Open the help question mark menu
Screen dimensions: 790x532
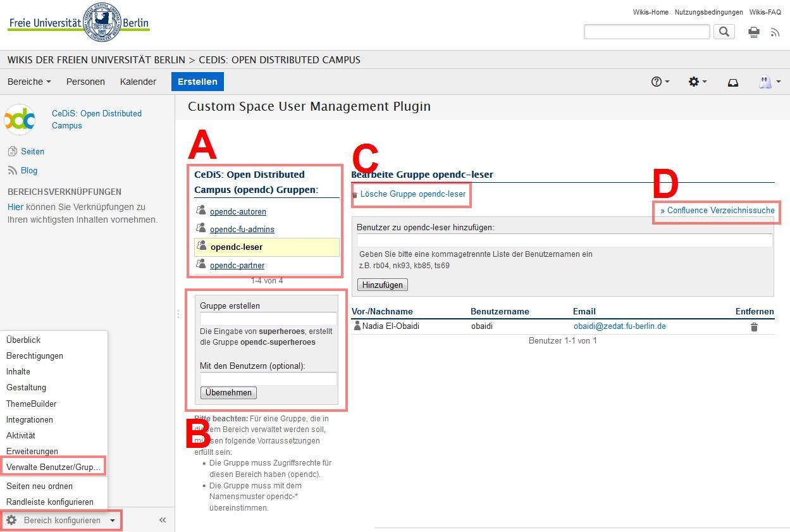pos(660,82)
